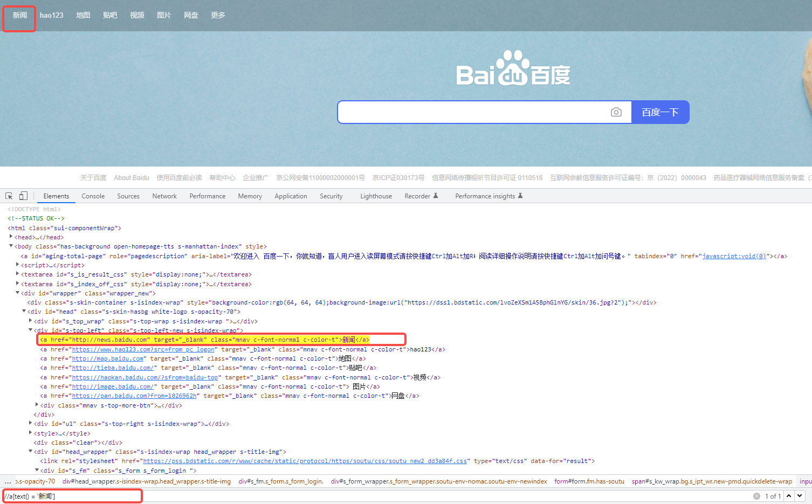Switch to the Console tab
Image resolution: width=812 pixels, height=504 pixels.
click(x=93, y=196)
